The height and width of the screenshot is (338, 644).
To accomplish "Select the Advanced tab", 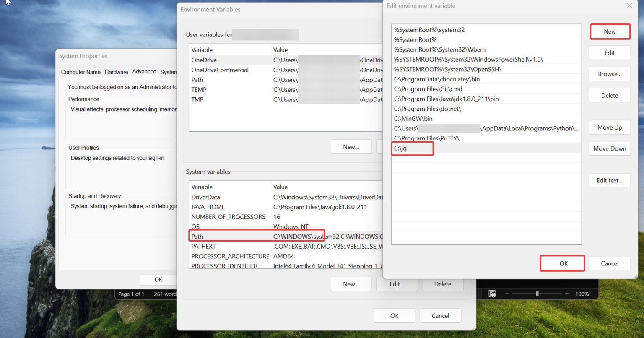I will [x=144, y=72].
